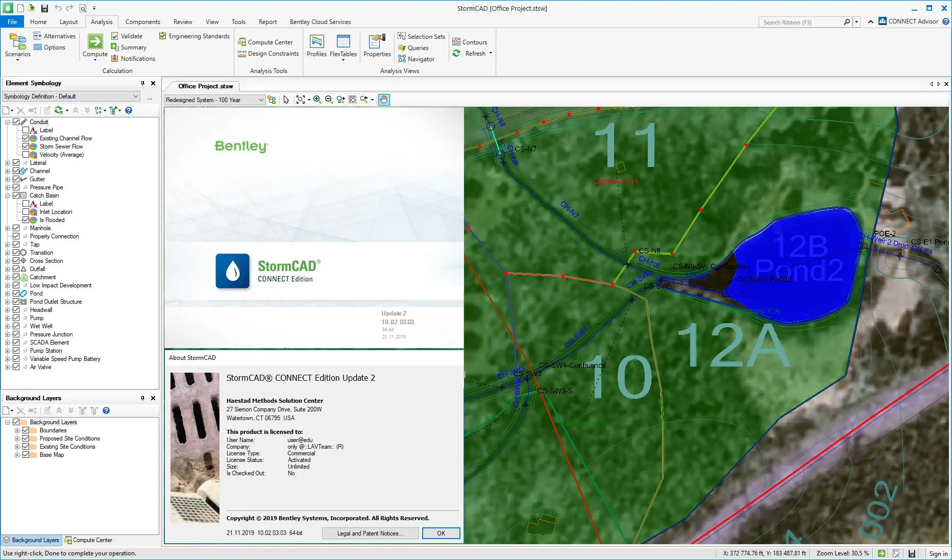Choose the Select pointer tool
Viewport: 952px width, 560px height.
(286, 100)
